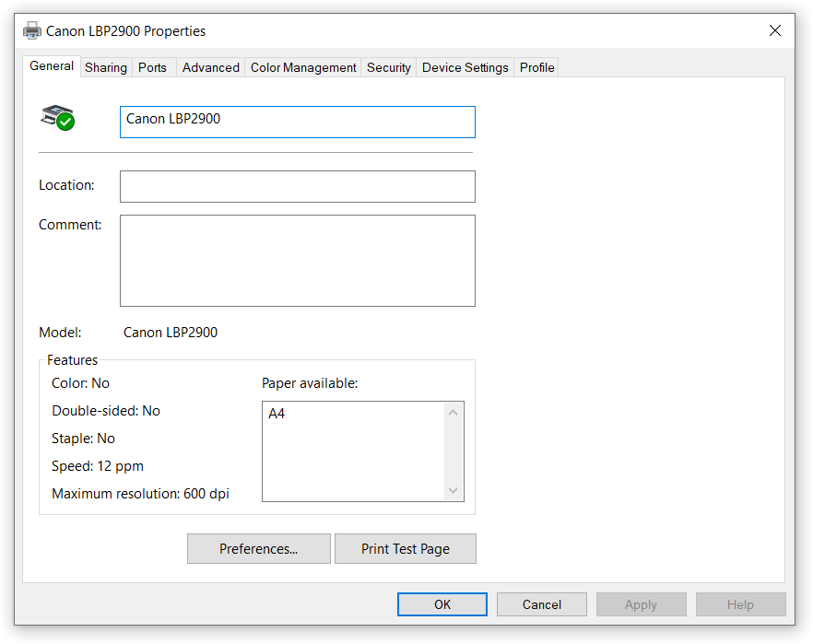Click the printer icon in the title bar
Viewport: 813px width, 644px height.
point(32,30)
